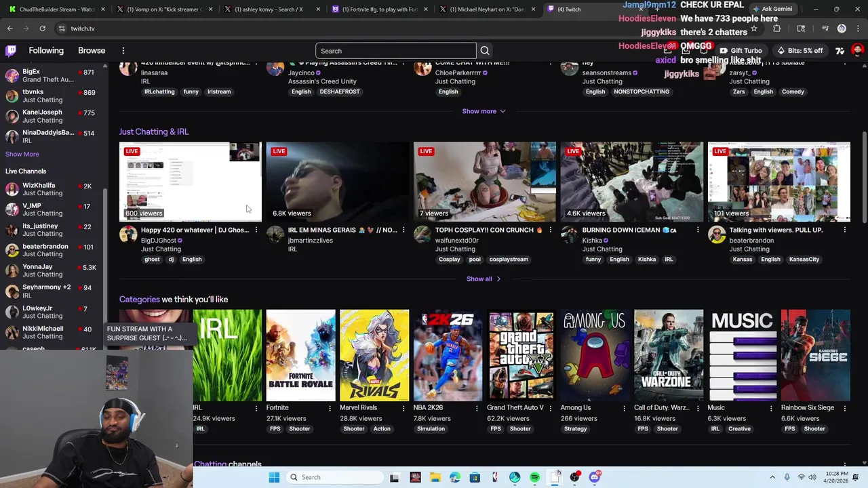
Task: Open options menu for beaterbrandon stream card
Action: point(845,230)
